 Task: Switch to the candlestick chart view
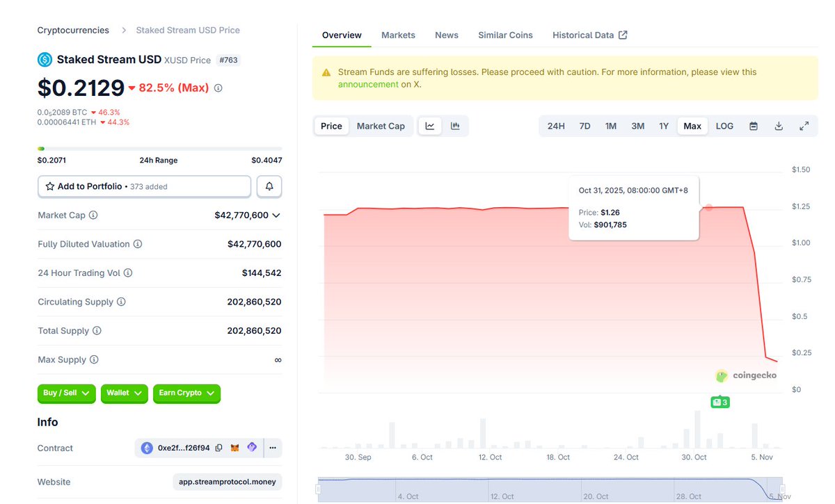click(x=455, y=126)
